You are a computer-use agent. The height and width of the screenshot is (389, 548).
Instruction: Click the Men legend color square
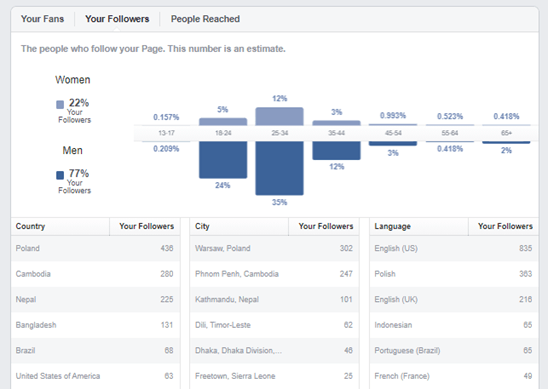[60, 175]
